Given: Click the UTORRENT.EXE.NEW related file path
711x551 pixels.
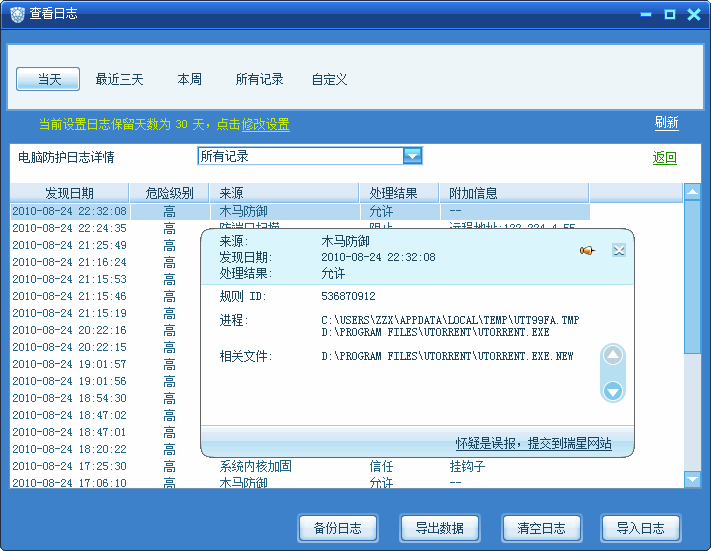Looking at the screenshot, I should click(x=447, y=356).
